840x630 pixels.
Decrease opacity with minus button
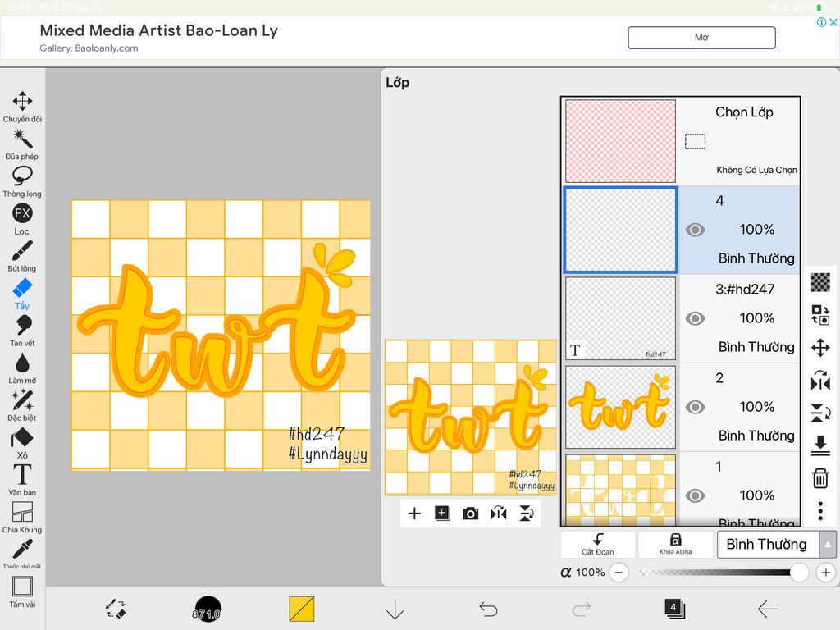pos(619,572)
